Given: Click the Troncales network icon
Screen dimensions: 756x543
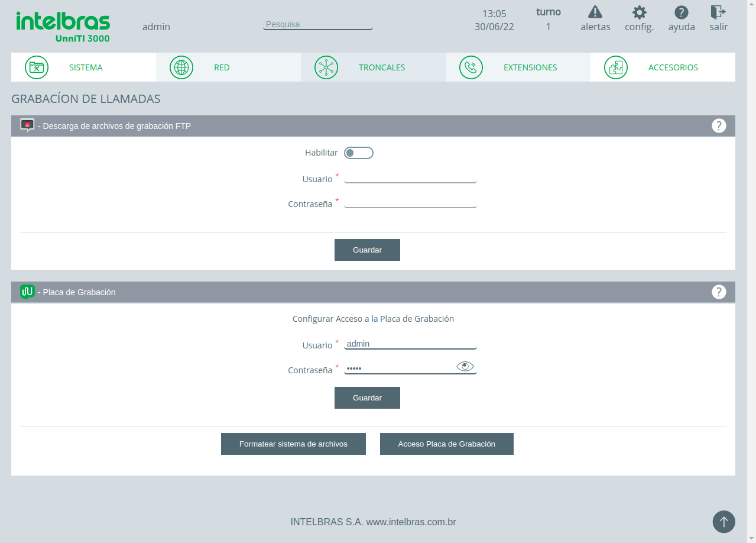Looking at the screenshot, I should [x=326, y=67].
